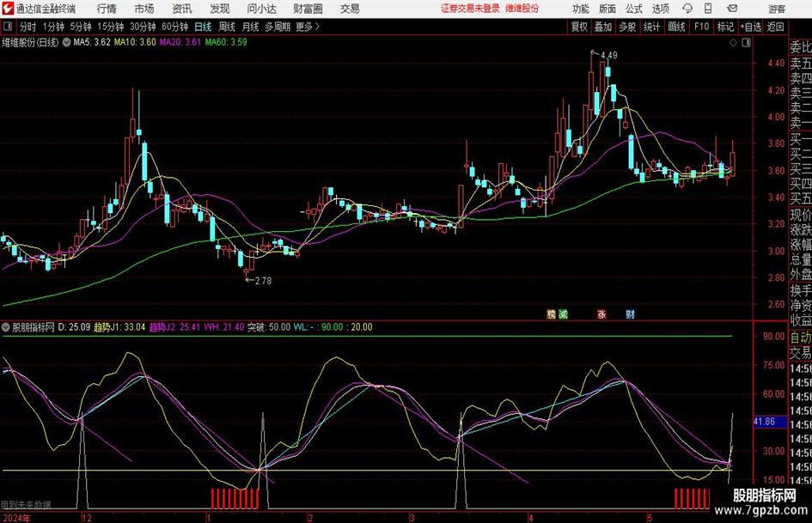812x523 pixels.
Task: Open the 资讯 menu
Action: (x=182, y=9)
